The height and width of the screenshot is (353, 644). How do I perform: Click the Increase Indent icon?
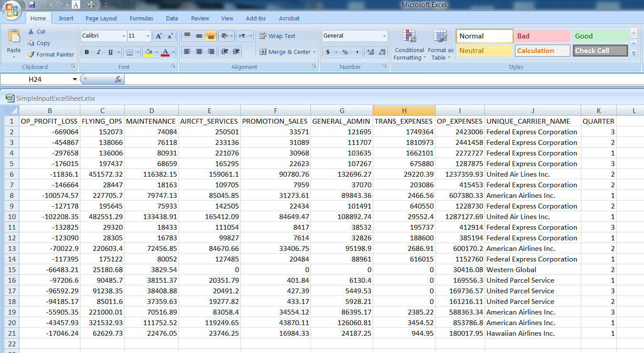click(236, 52)
